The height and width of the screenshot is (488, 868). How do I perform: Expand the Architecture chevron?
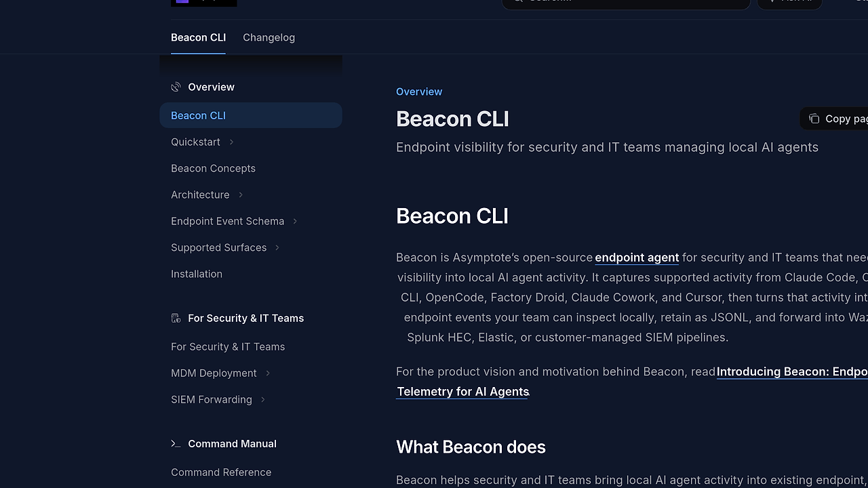click(x=240, y=195)
